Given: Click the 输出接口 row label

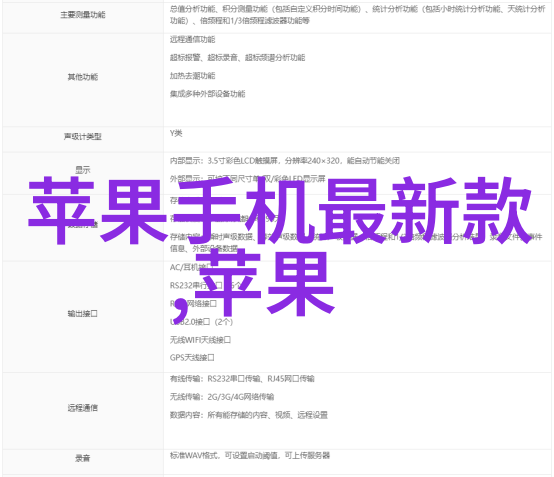Looking at the screenshot, I should pos(83,313).
